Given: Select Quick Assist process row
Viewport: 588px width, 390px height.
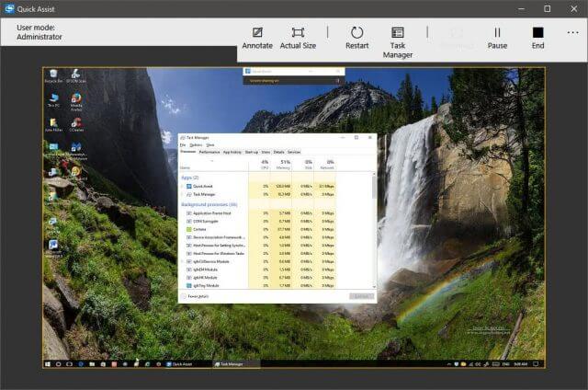Looking at the screenshot, I should [257, 186].
